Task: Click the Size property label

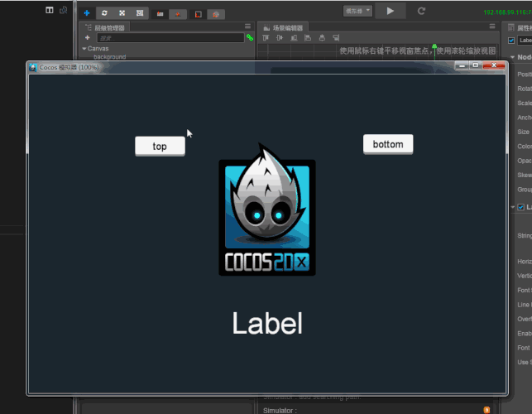Action: [x=523, y=132]
